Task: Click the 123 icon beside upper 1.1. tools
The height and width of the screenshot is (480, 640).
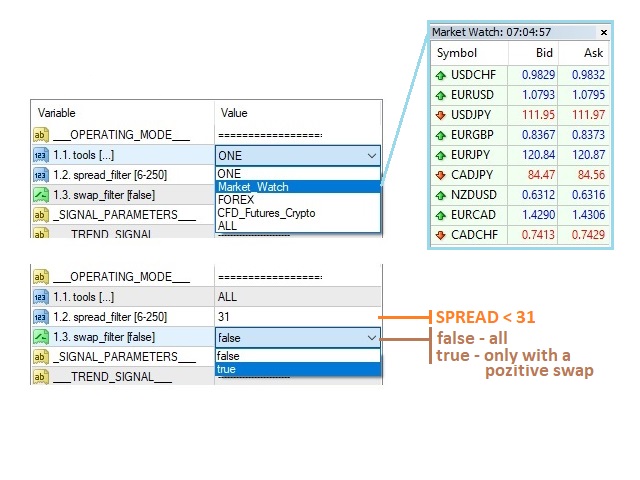Action: tap(41, 155)
